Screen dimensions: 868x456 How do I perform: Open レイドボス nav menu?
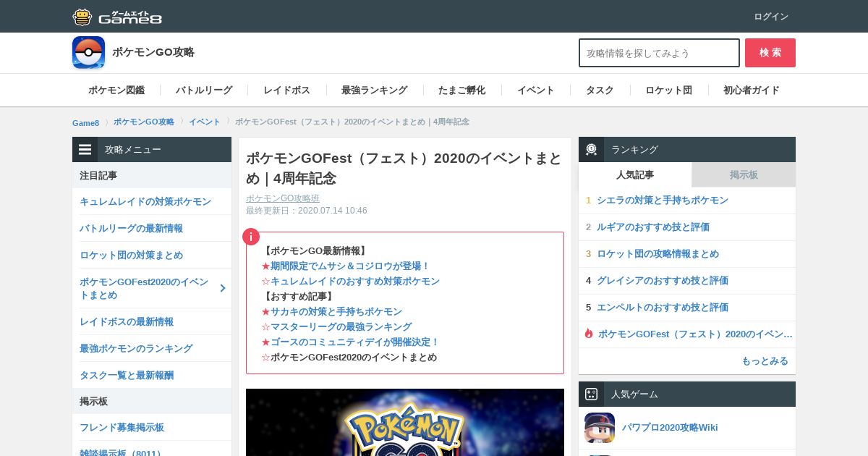coord(287,90)
